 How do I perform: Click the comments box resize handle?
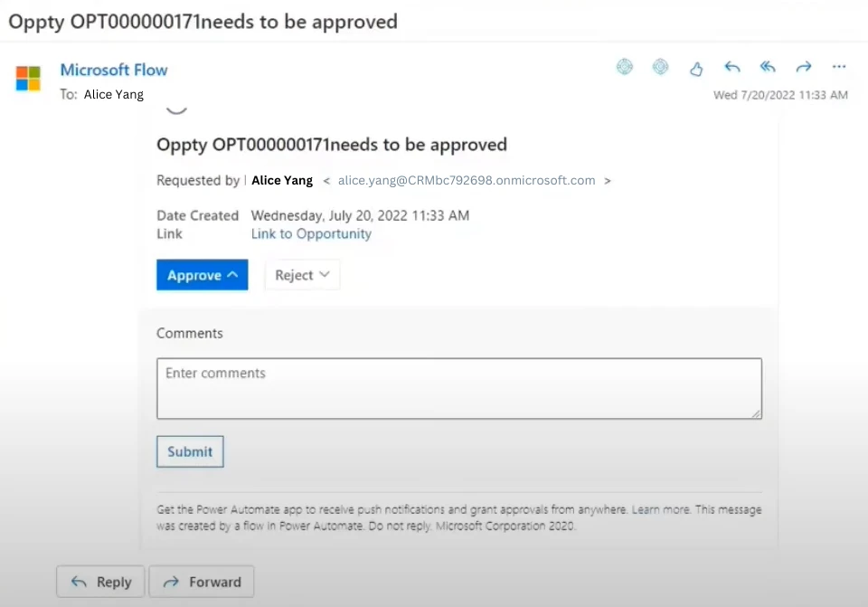(756, 413)
